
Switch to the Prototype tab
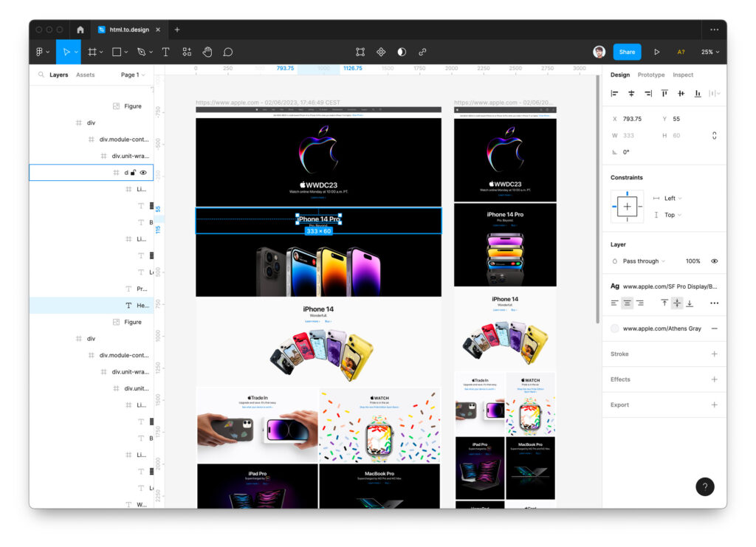tap(650, 75)
